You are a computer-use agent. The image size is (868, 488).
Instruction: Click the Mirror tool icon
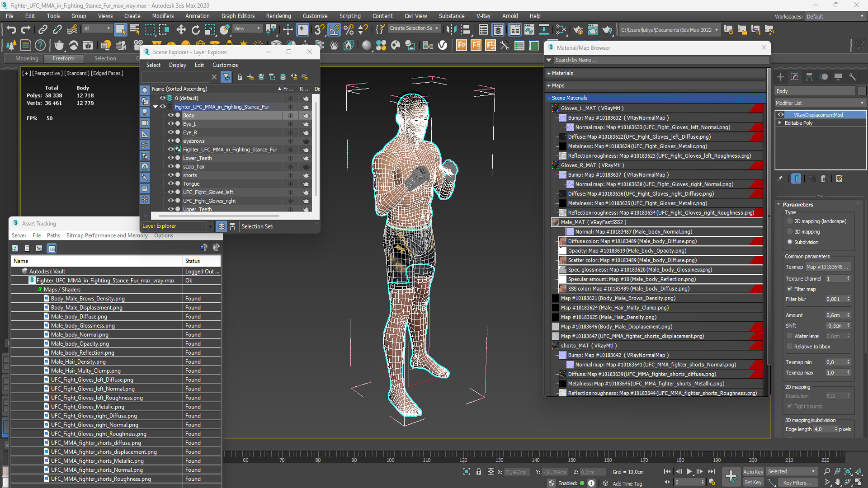pos(451,30)
